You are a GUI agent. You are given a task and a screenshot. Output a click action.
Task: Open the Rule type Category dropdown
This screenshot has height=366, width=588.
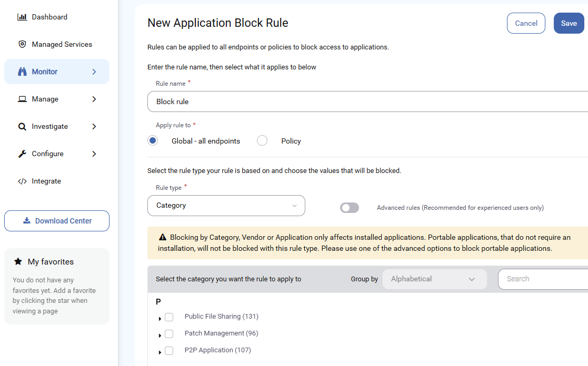pyautogui.click(x=226, y=205)
